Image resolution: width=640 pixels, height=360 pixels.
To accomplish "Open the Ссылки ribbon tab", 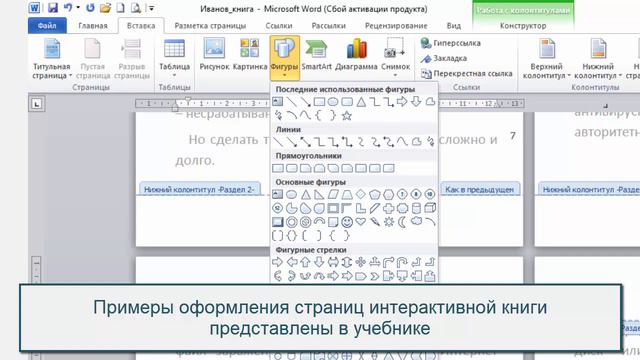I will (279, 26).
